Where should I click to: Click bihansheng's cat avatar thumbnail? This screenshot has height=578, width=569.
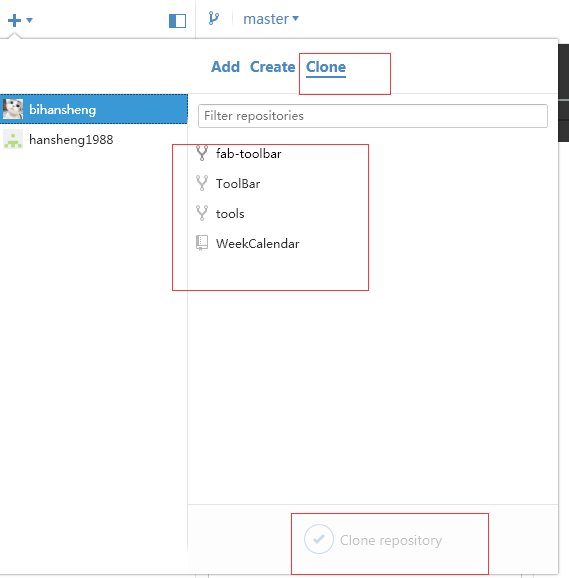[13, 109]
